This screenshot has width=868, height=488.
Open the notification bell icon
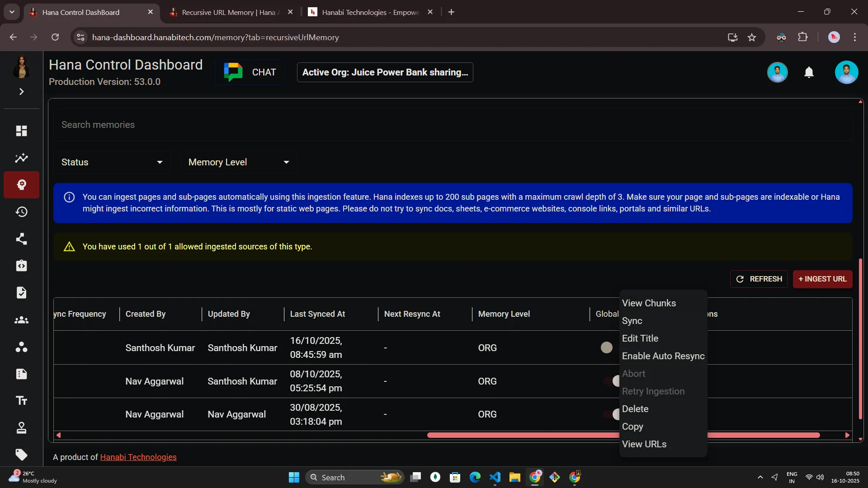[809, 72]
